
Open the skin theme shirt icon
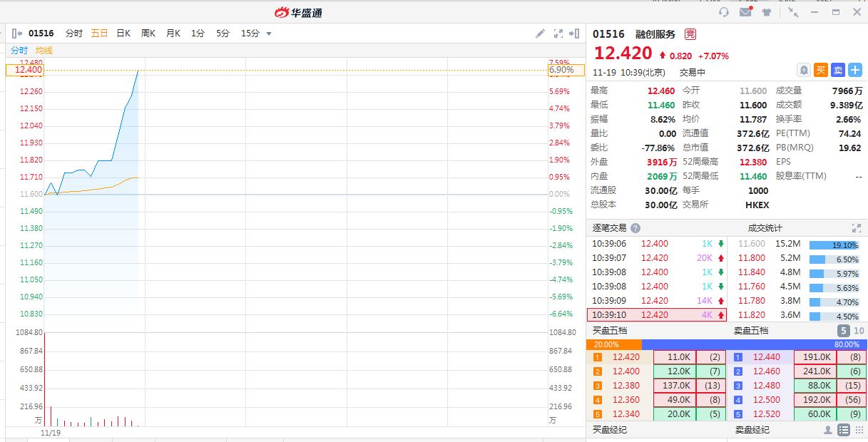[767, 12]
